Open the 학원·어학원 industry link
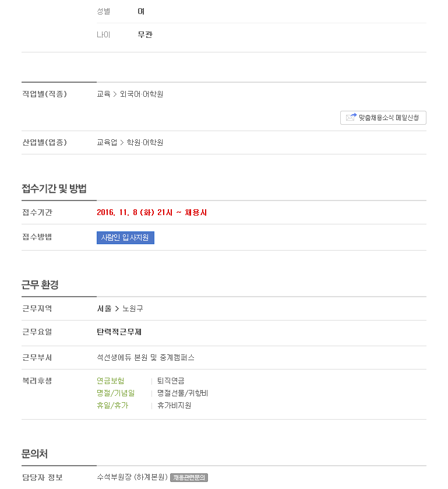 click(x=145, y=143)
